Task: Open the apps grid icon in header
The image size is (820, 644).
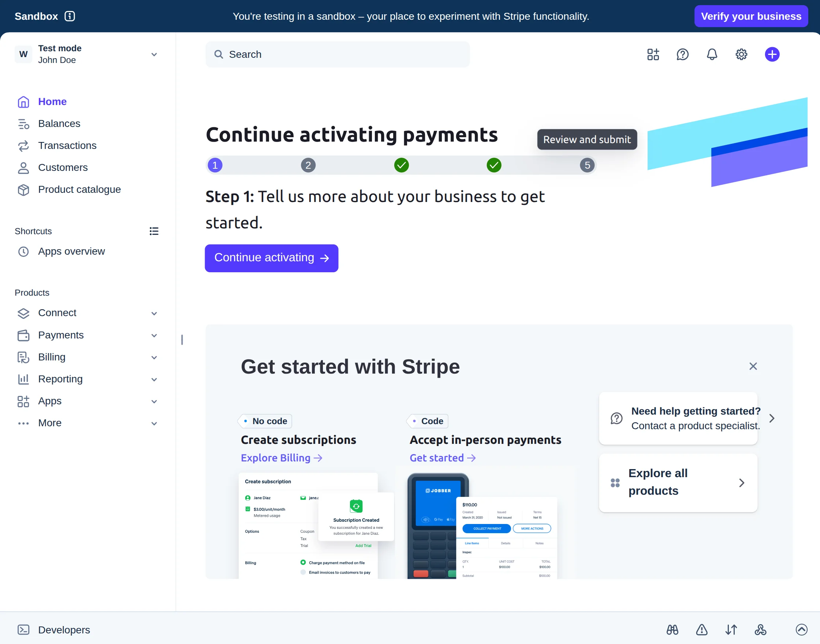Action: [653, 54]
